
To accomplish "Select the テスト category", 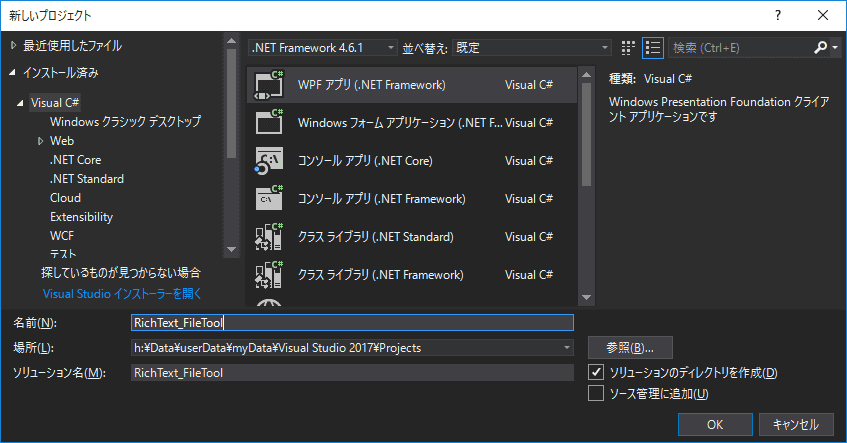I will pos(63,254).
